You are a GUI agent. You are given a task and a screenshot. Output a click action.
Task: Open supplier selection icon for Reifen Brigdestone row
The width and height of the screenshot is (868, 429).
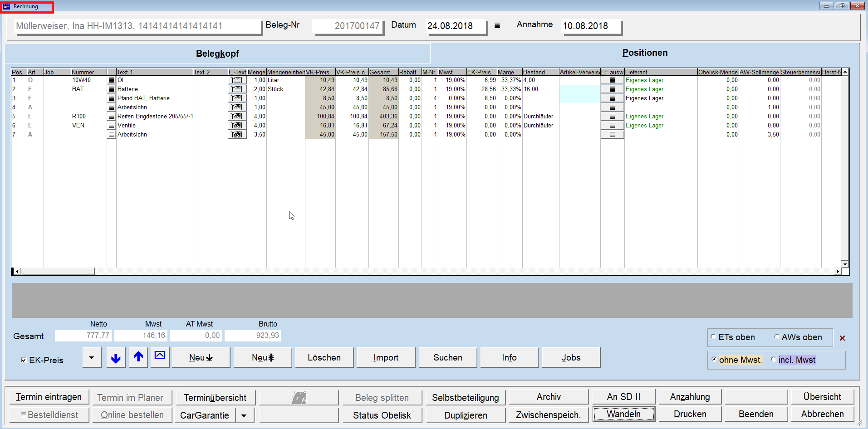tap(612, 117)
